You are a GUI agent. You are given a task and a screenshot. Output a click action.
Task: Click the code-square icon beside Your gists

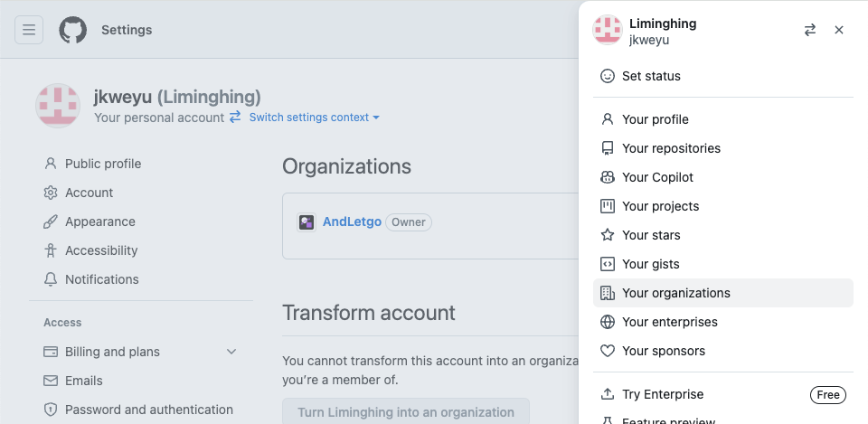tap(608, 264)
